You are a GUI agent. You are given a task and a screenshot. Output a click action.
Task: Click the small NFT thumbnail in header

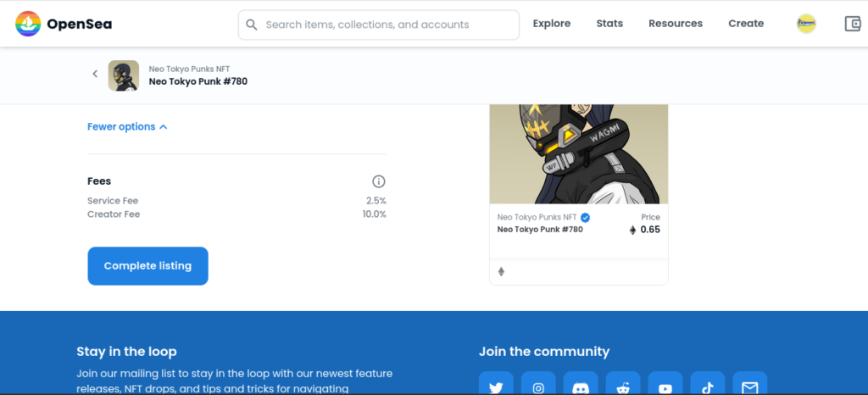tap(124, 75)
